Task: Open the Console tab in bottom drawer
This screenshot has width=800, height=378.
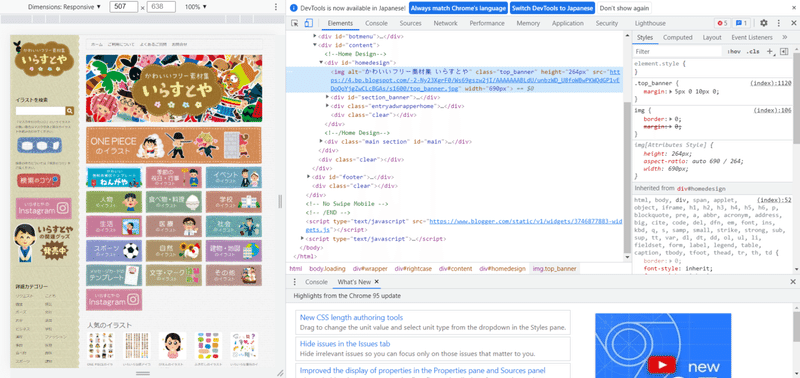Action: (x=316, y=282)
